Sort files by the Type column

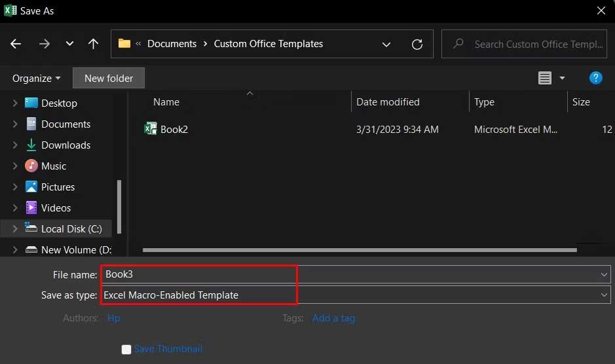[484, 102]
